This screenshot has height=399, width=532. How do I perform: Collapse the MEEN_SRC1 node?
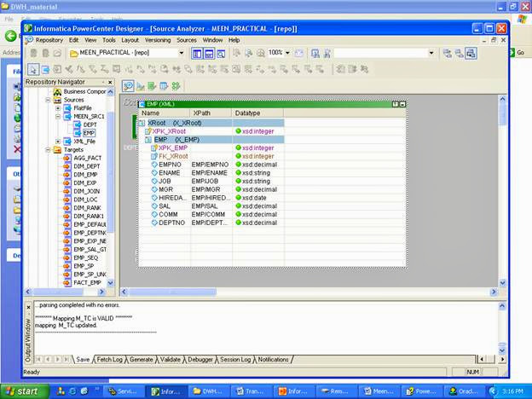pyautogui.click(x=58, y=116)
